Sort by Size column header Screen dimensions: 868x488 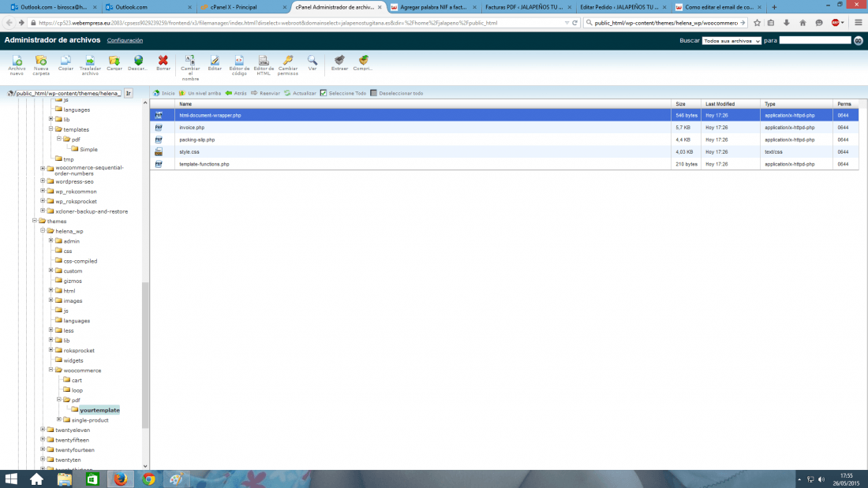click(x=686, y=104)
